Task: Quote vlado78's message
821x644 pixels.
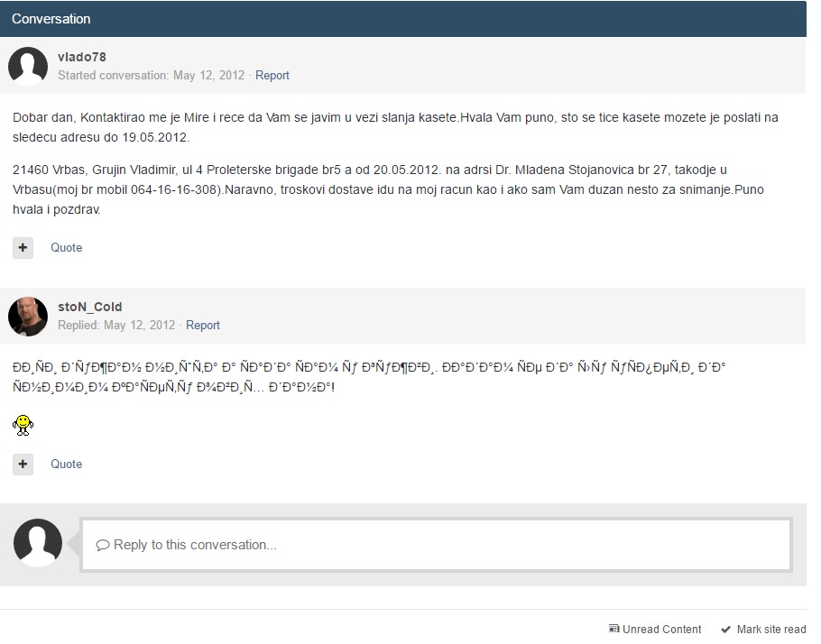Action: tap(66, 247)
